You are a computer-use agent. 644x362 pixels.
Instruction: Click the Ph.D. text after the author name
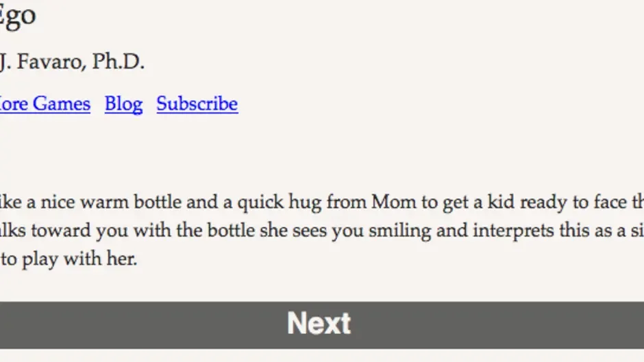point(119,62)
